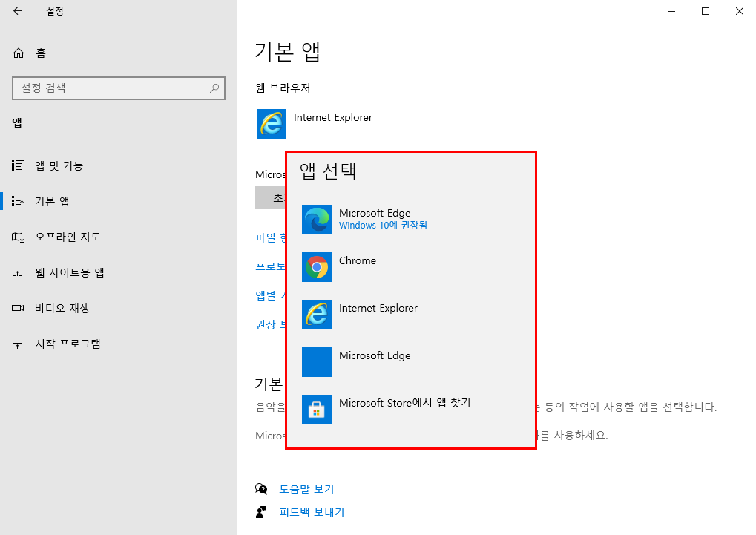Click the help chat bubble icon
Viewport: 756px width, 535px height.
tap(261, 489)
